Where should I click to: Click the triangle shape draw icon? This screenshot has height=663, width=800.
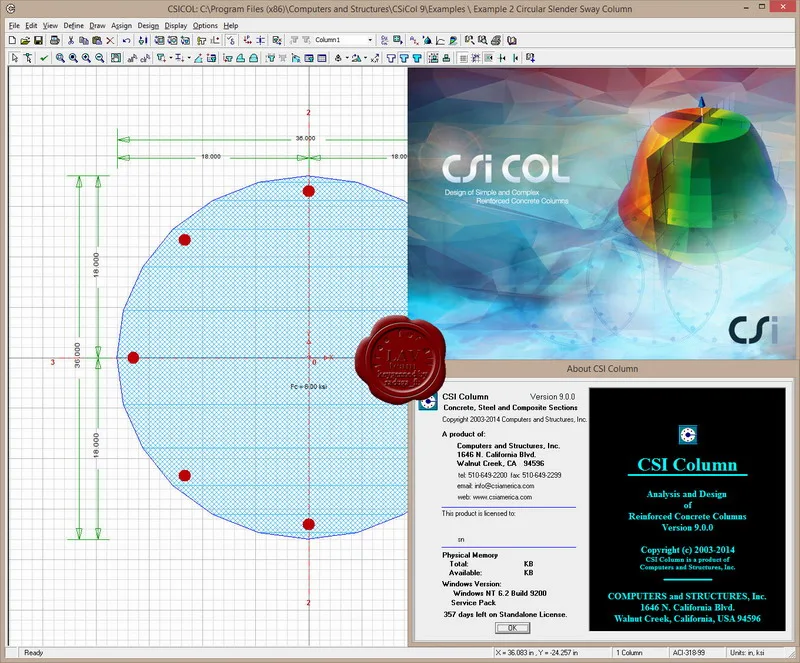coord(198,58)
